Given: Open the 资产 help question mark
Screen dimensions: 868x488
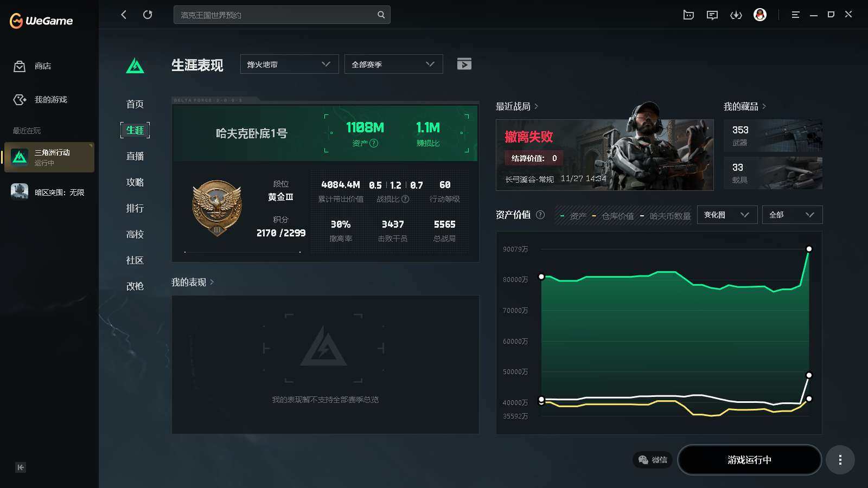Looking at the screenshot, I should click(374, 143).
